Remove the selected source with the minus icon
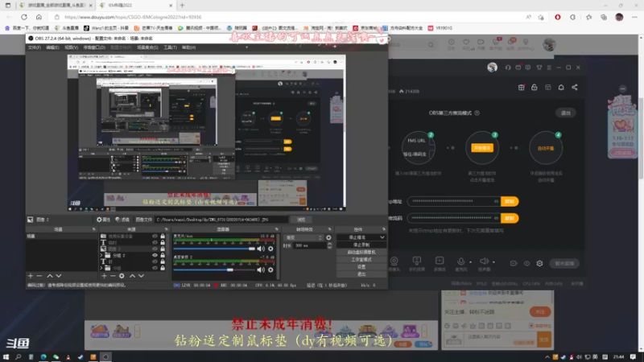This screenshot has width=644, height=362. click(x=113, y=276)
